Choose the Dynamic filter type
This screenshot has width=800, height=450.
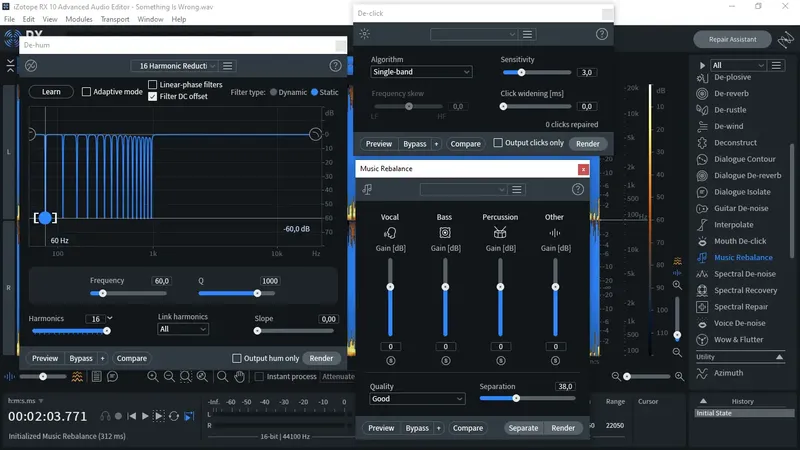coord(273,92)
